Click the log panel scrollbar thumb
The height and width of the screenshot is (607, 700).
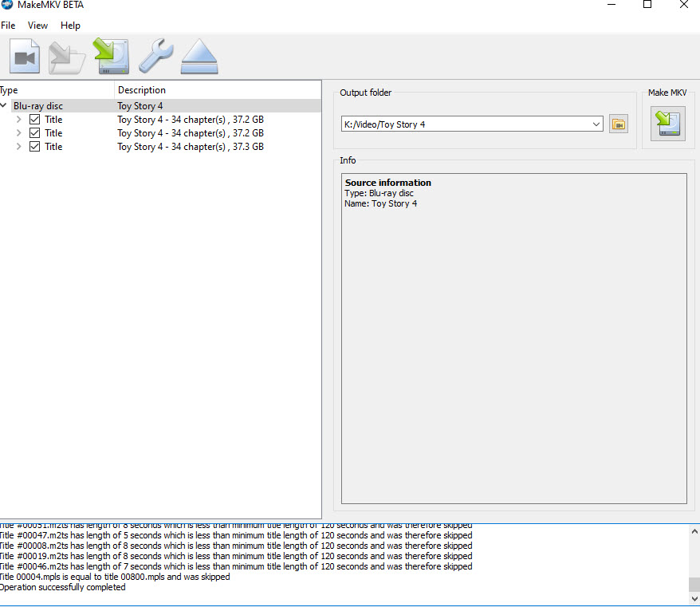pos(694,583)
